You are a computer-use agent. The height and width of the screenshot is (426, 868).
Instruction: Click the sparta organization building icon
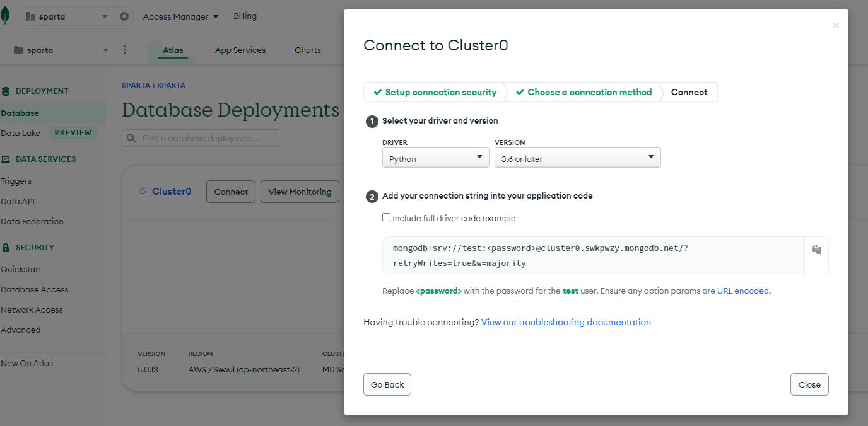tap(30, 17)
